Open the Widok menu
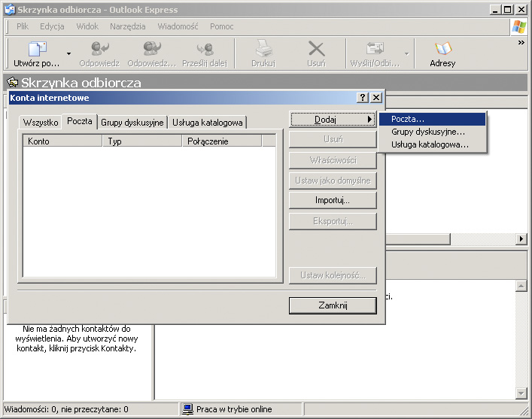Screen dimensions: 532x419 87,26
